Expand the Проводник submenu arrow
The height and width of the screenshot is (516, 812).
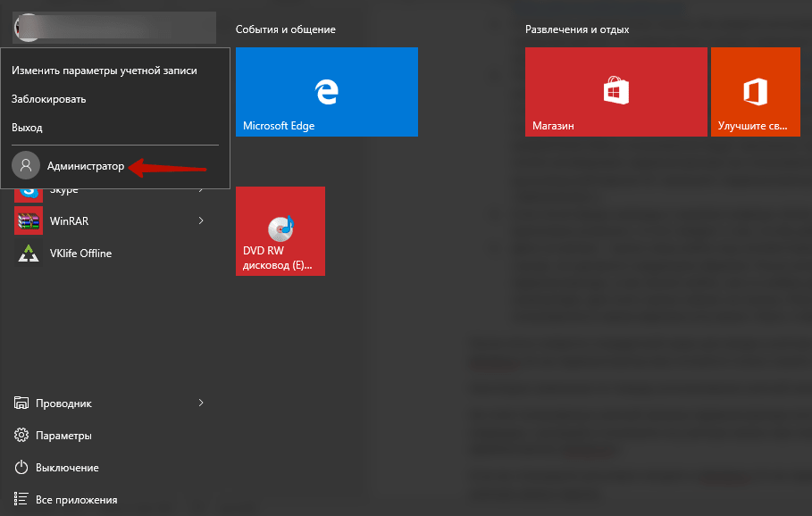click(201, 403)
